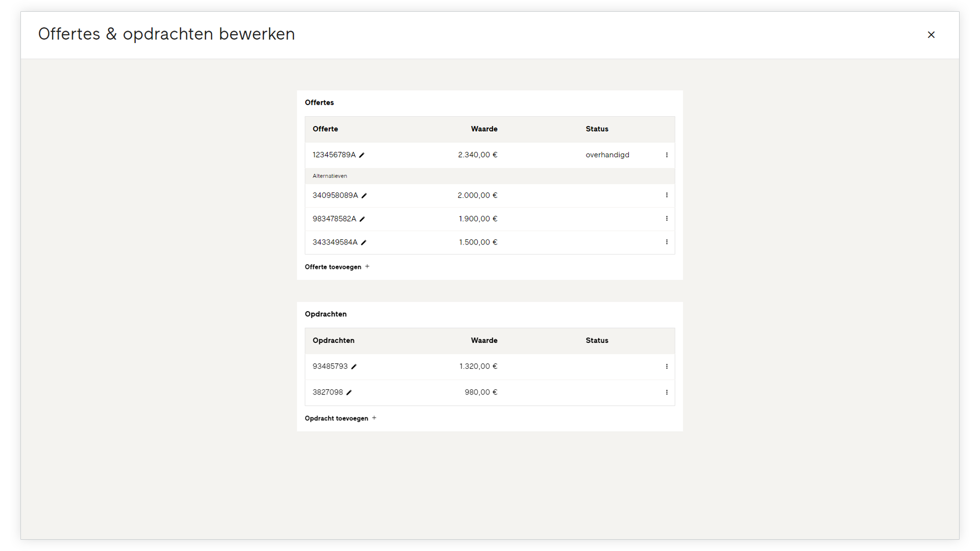This screenshot has height=551, width=980.
Task: Click the dialog title Offertes & opdrachten bewerken
Action: pos(166,34)
